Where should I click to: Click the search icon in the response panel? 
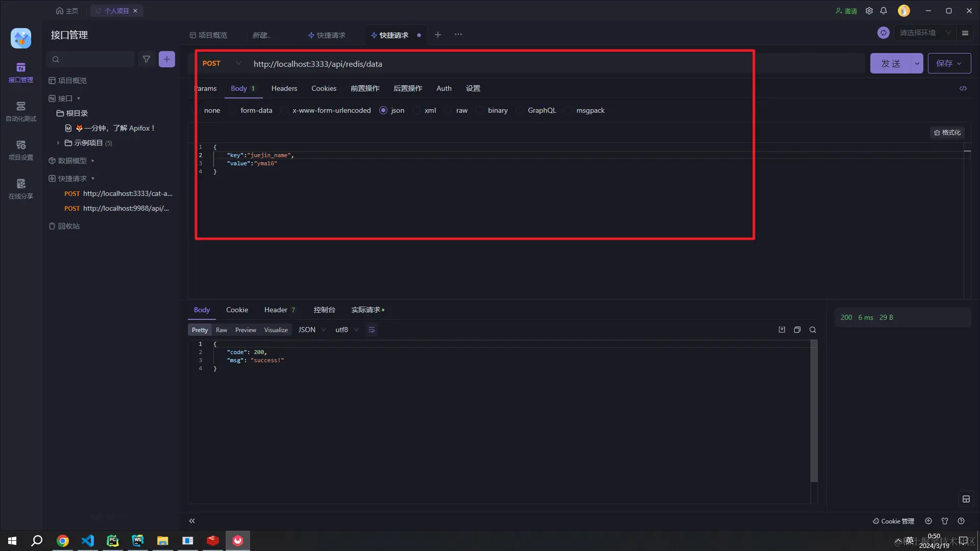point(813,330)
